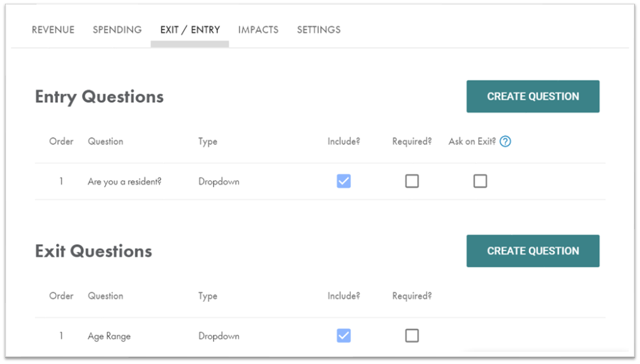This screenshot has height=364, width=640.
Task: Click Dropdown type of resident question
Action: point(219,182)
